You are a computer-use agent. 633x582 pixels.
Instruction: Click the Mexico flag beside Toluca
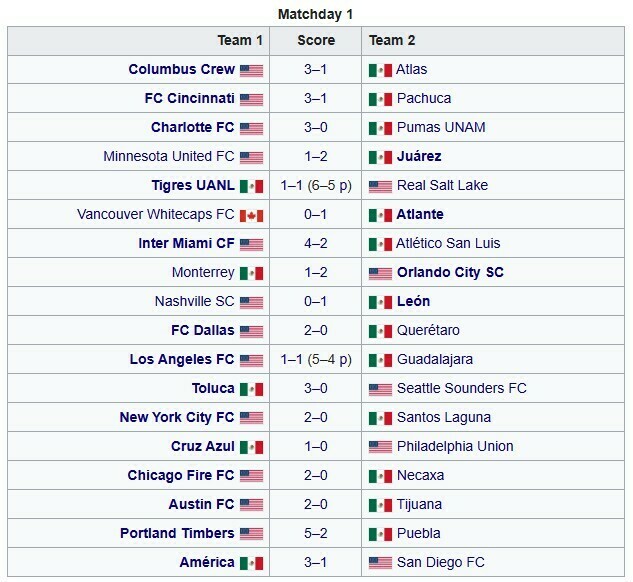point(251,389)
